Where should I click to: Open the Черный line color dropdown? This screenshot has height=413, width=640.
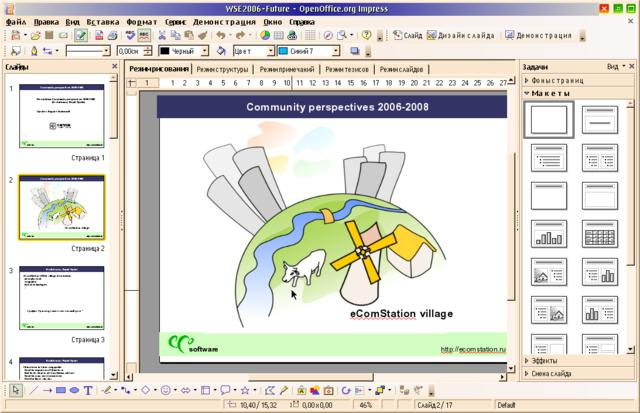pos(205,51)
